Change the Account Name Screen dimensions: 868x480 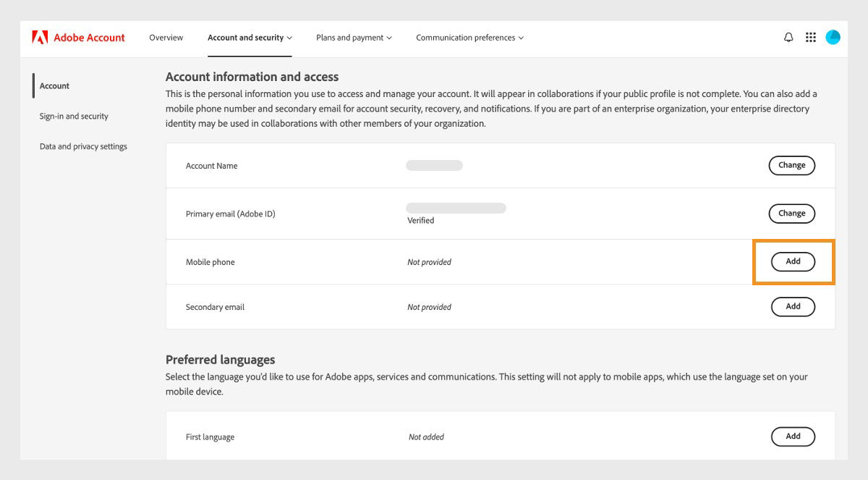(x=791, y=166)
